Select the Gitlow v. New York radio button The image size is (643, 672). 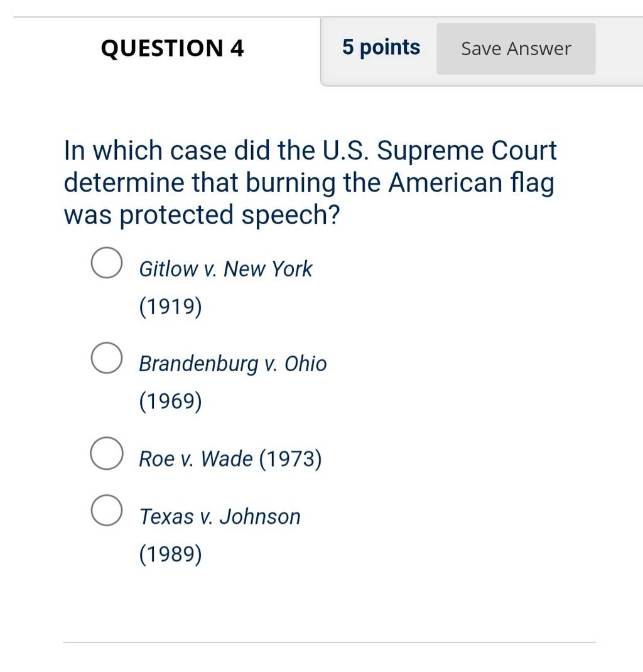point(107,263)
